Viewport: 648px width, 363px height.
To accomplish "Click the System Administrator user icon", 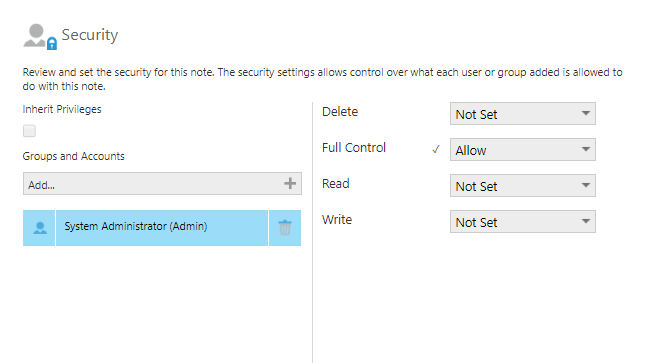I will pos(40,228).
